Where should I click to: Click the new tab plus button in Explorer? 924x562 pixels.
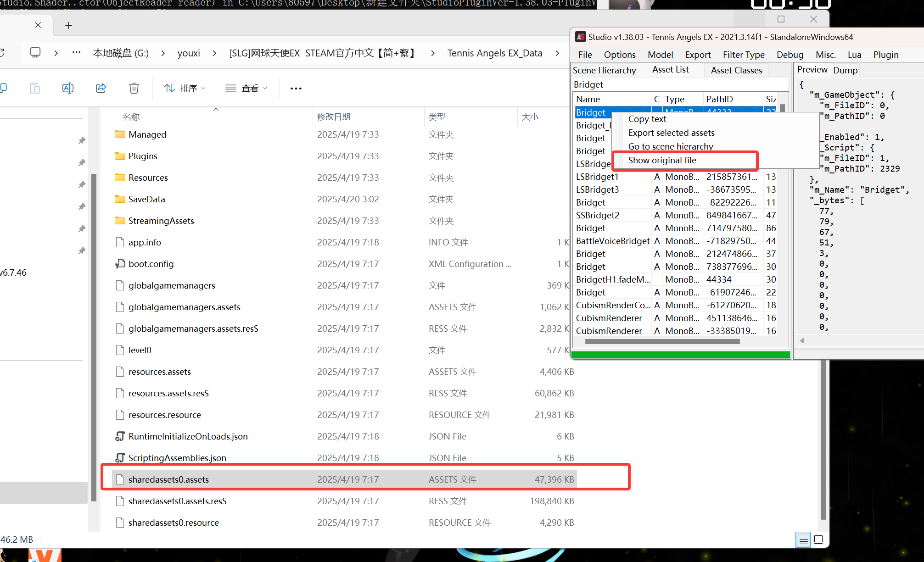pyautogui.click(x=68, y=25)
